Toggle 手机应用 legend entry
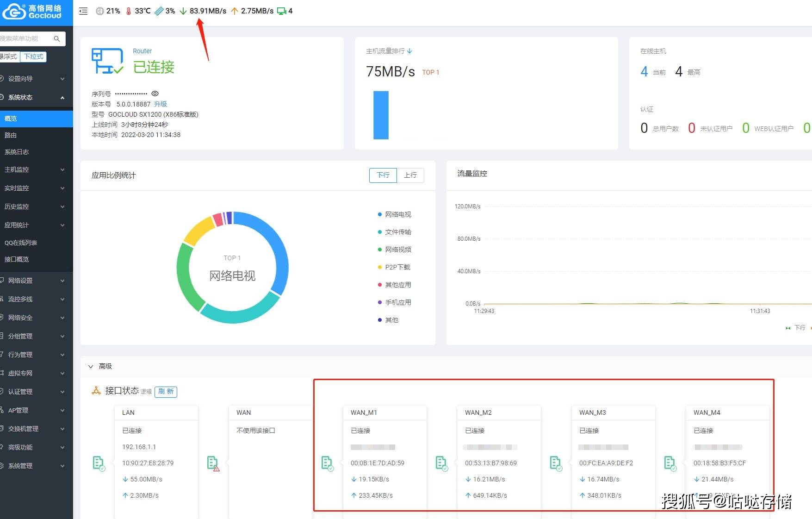This screenshot has width=812, height=519. 395,302
